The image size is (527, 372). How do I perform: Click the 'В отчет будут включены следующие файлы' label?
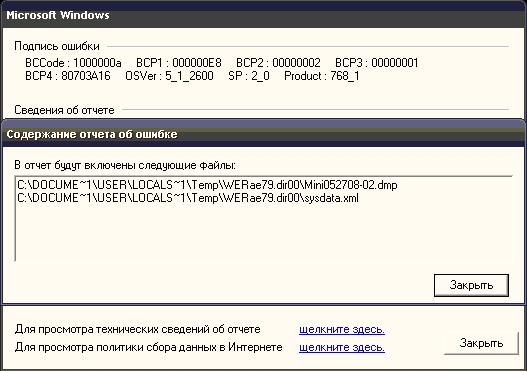[125, 165]
